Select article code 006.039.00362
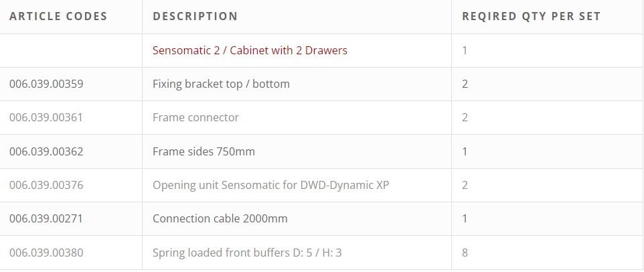The height and width of the screenshot is (272, 644). point(46,151)
